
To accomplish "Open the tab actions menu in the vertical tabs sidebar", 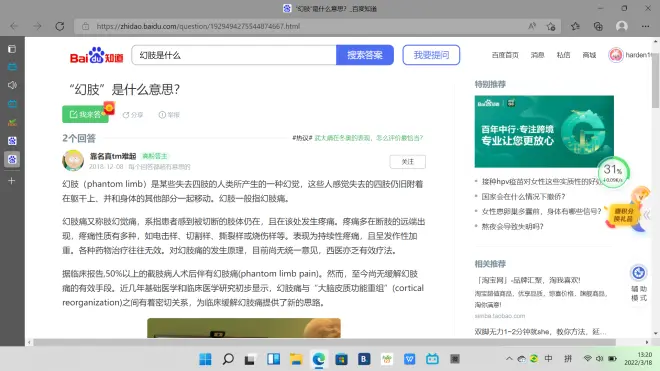I will tap(12, 49).
